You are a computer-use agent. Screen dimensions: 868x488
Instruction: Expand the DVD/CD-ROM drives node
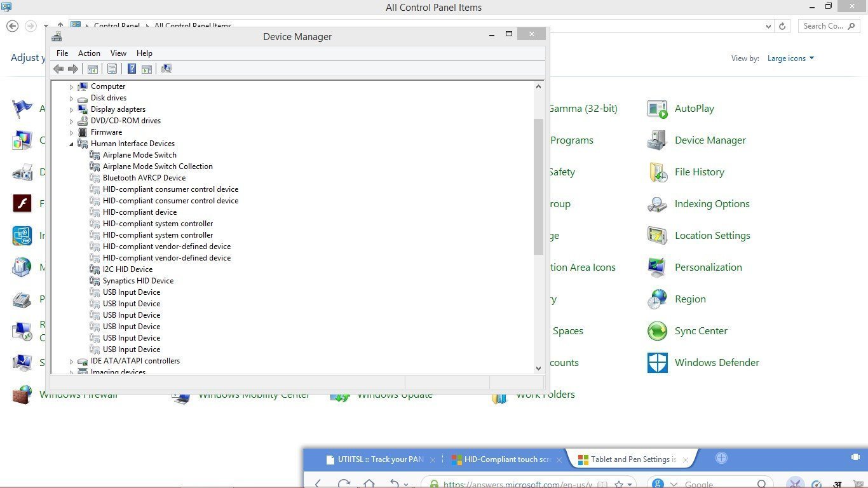coord(72,121)
